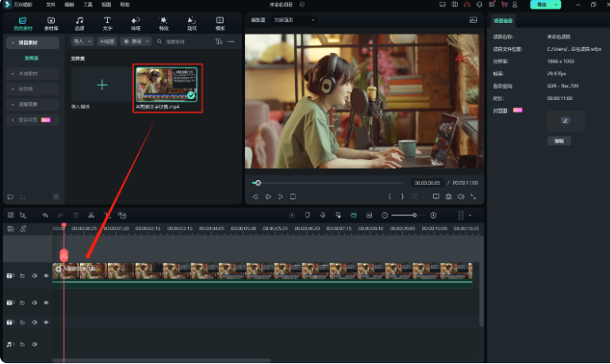Click the shopping cart icon in title bar

coord(504,5)
